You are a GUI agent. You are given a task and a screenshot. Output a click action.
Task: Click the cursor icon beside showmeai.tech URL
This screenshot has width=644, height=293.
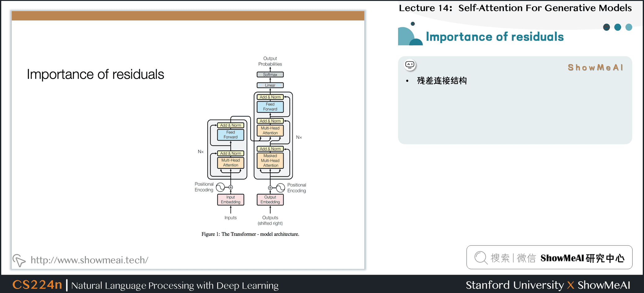19,260
